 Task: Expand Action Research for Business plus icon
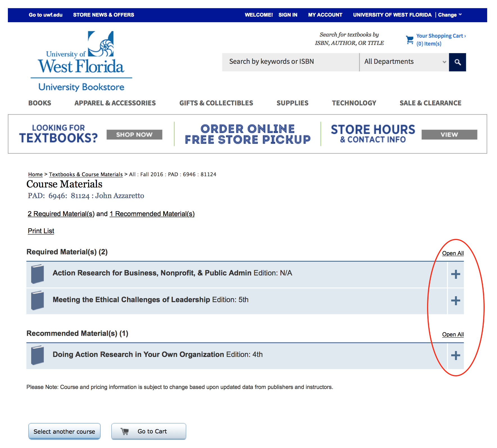(x=455, y=274)
